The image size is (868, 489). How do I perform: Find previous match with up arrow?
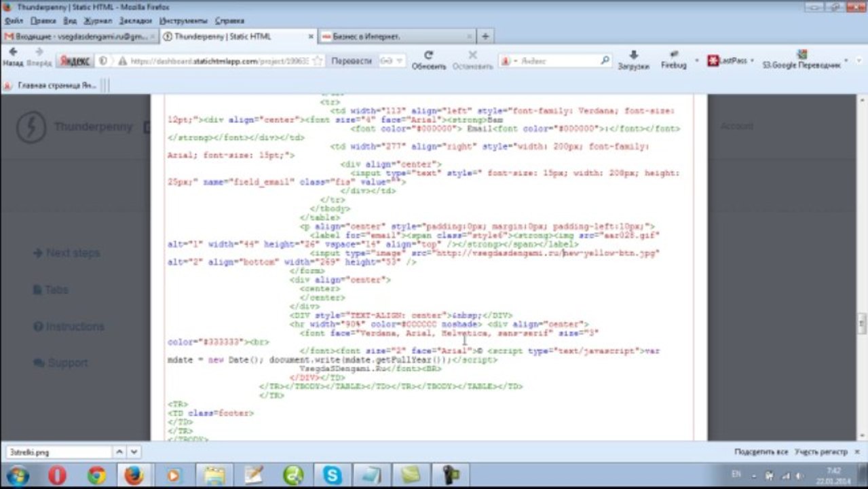pyautogui.click(x=119, y=452)
